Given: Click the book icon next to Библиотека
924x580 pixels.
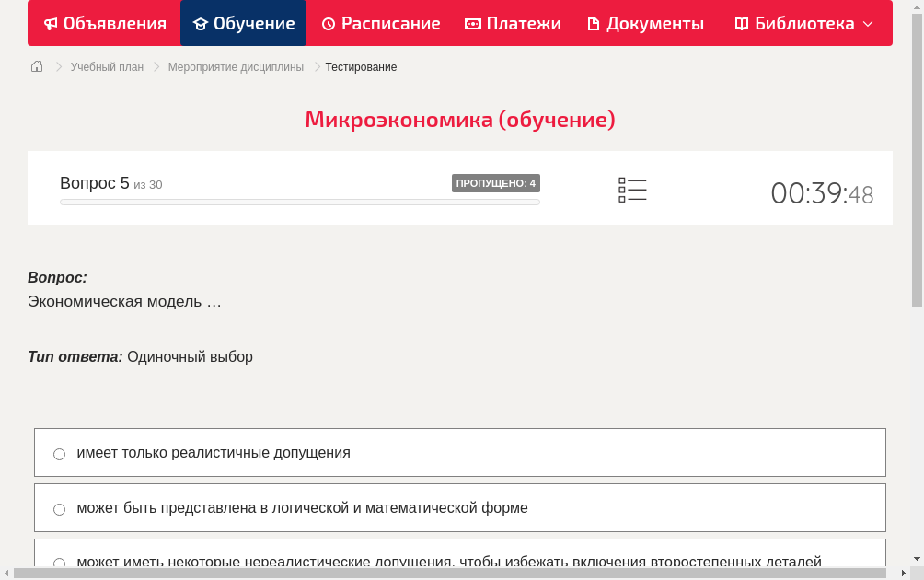Looking at the screenshot, I should 741,23.
